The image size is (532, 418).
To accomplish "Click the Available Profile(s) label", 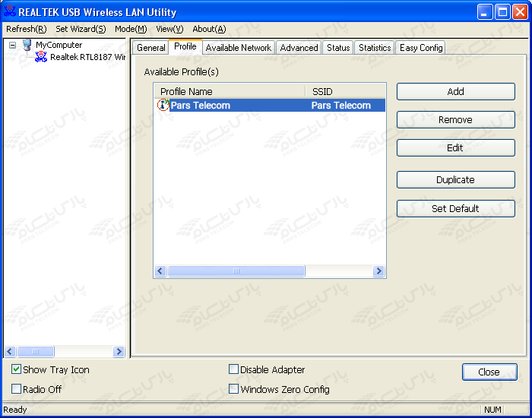I will (x=182, y=72).
